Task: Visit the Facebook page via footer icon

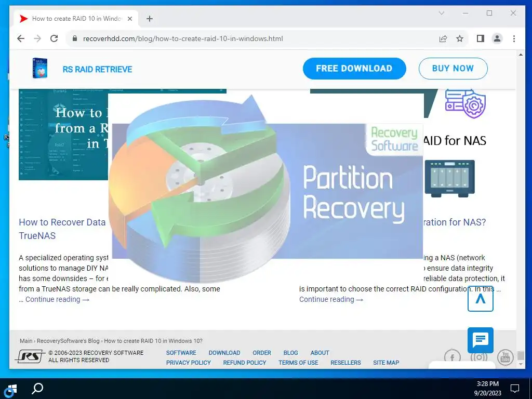Action: tap(453, 357)
